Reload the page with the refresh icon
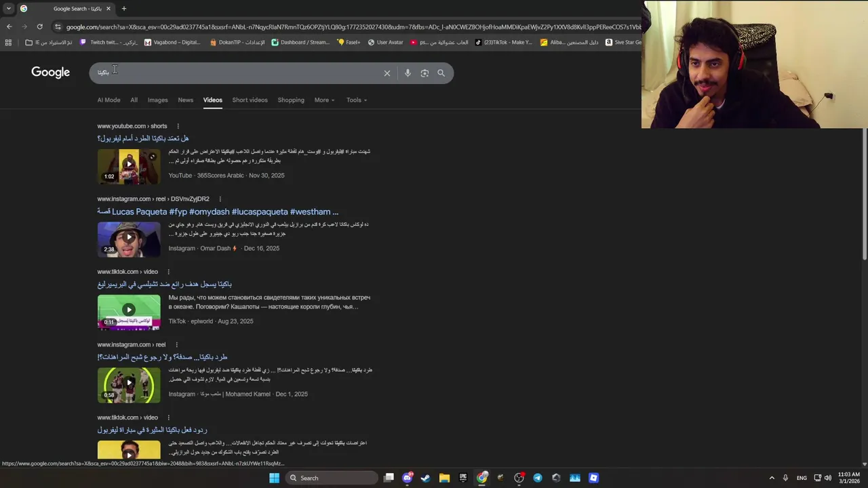 [40, 26]
